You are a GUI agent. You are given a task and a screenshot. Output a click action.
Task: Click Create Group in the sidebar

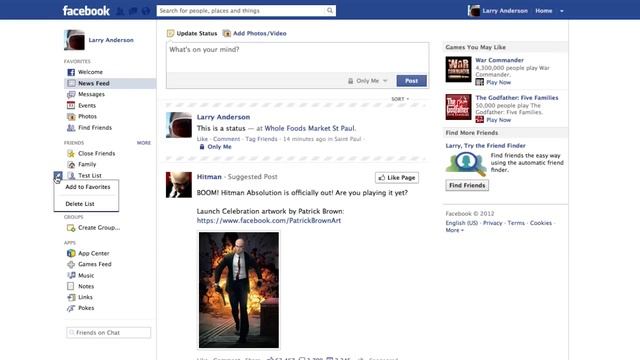tap(99, 228)
